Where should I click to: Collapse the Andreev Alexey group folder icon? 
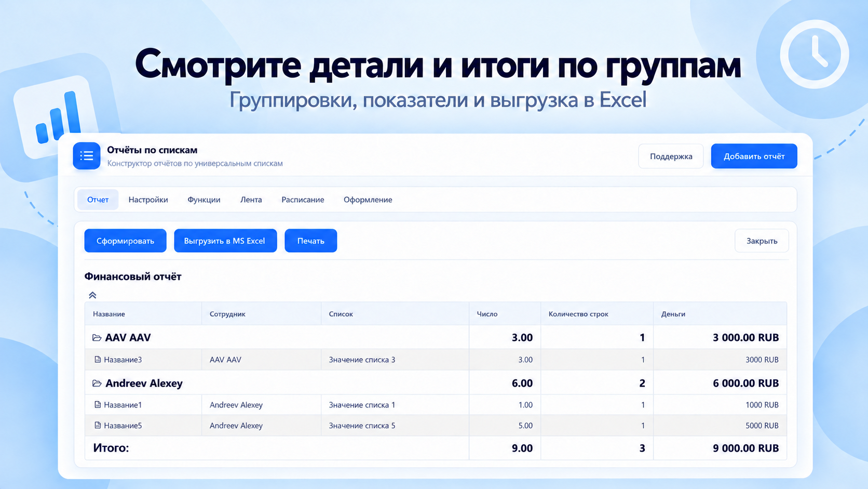point(97,384)
